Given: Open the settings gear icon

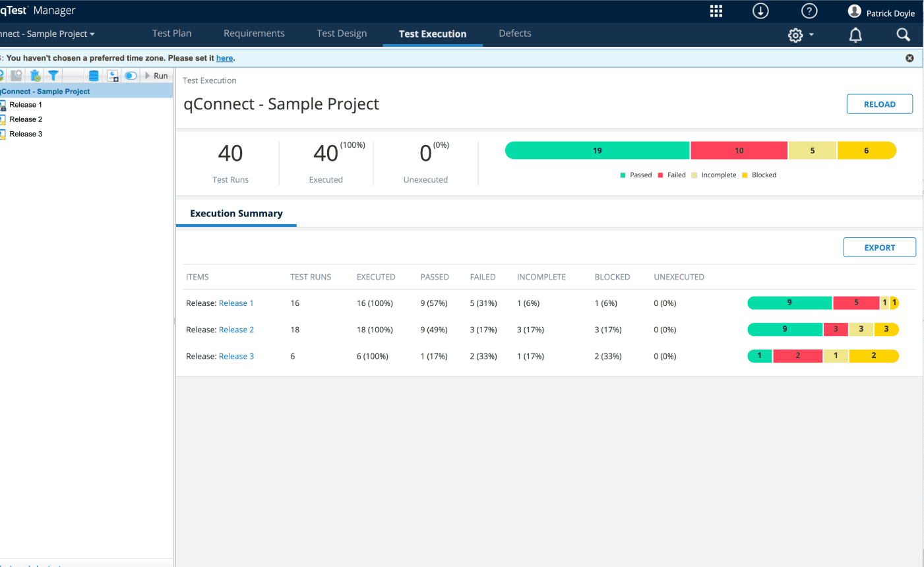Looking at the screenshot, I should (x=795, y=35).
